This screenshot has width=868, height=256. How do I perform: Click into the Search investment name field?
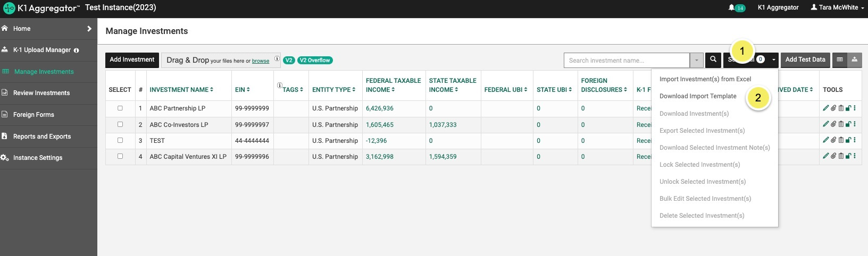[x=627, y=61]
